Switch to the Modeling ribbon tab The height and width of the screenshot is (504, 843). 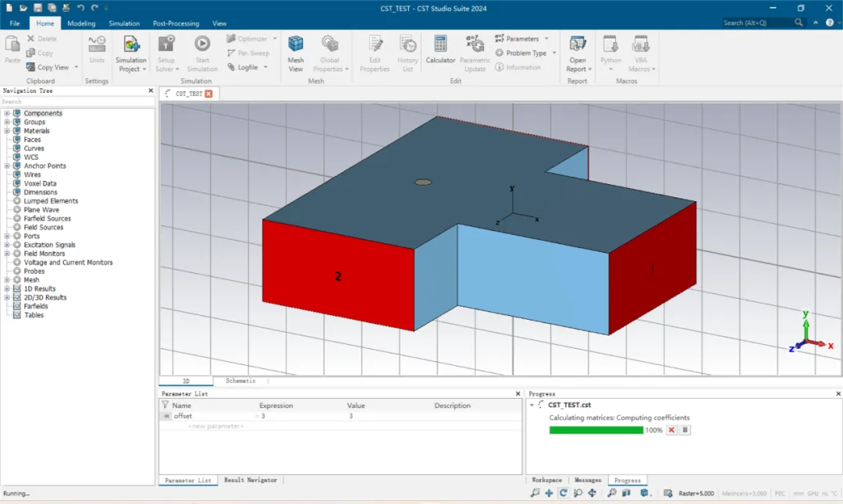tap(81, 23)
